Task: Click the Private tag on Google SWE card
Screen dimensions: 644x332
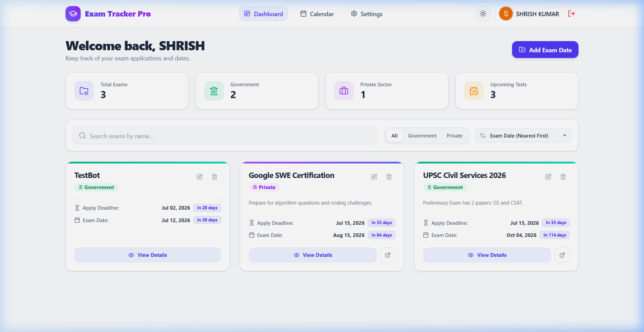Action: coord(264,187)
